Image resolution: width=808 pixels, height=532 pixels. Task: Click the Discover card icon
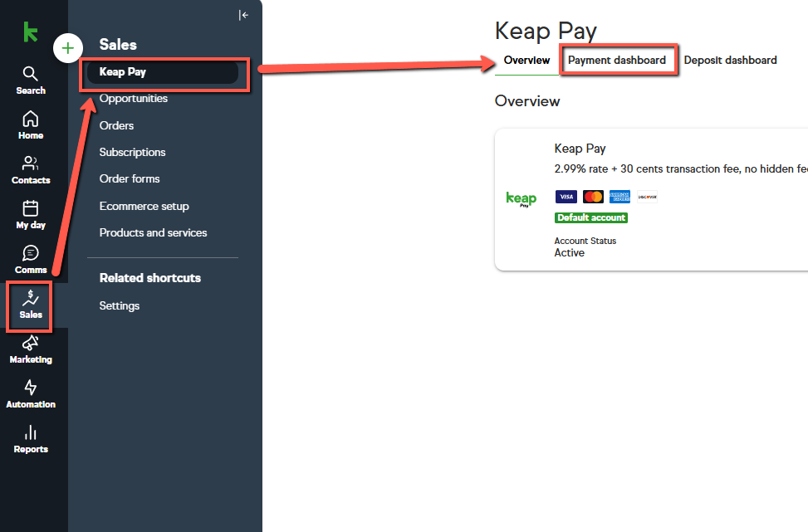(647, 197)
